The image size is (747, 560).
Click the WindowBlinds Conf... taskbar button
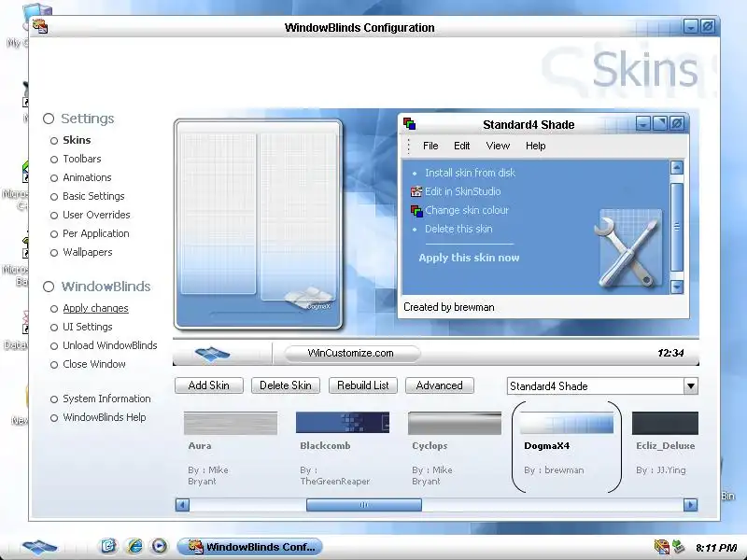pos(249,547)
